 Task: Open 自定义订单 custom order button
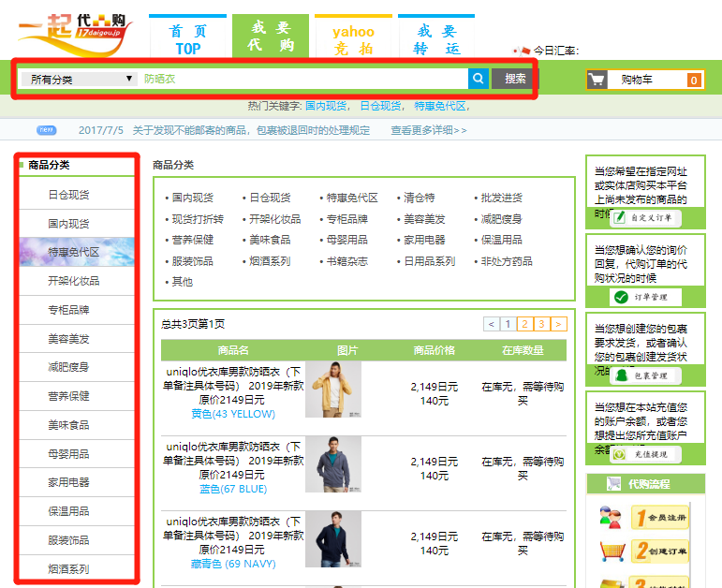pyautogui.click(x=645, y=218)
